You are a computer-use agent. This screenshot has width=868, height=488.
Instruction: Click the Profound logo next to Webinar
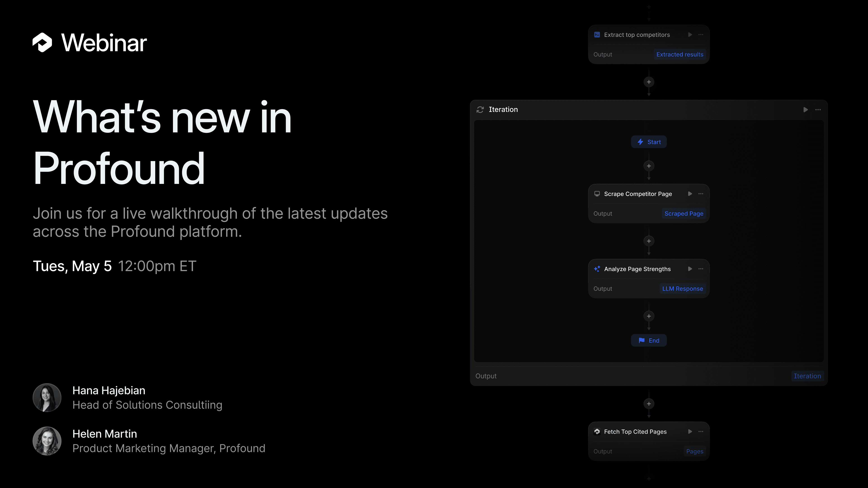pyautogui.click(x=42, y=42)
